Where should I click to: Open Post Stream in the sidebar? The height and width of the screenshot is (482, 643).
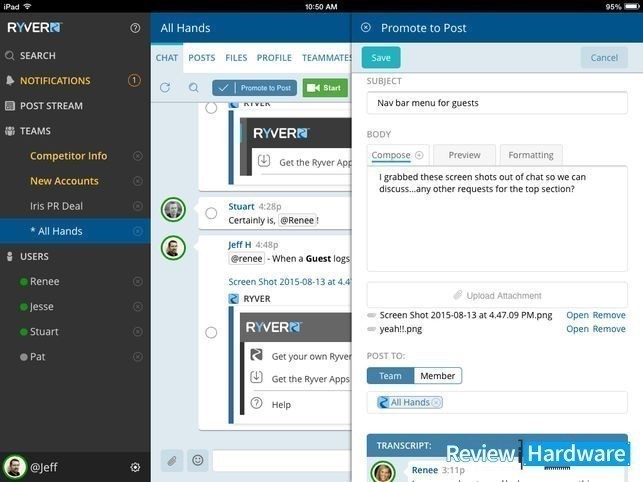tap(51, 106)
